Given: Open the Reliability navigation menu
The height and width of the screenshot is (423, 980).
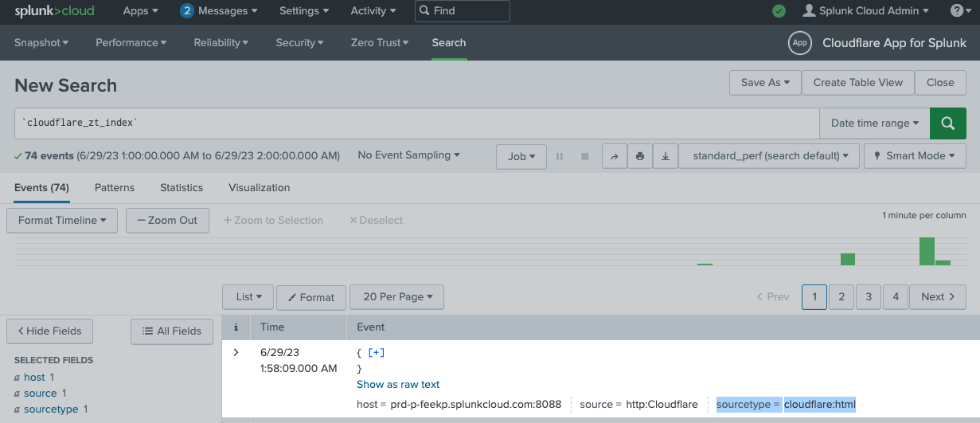Looking at the screenshot, I should coord(221,43).
